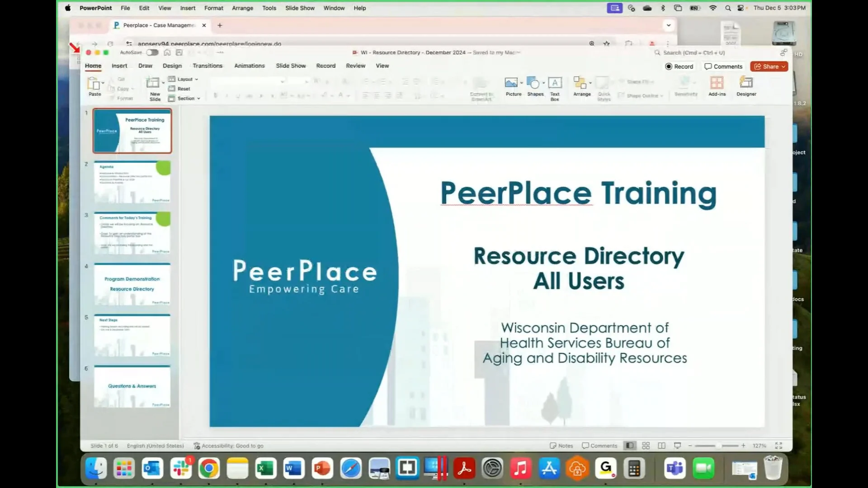Click the Comments button near Share
The width and height of the screenshot is (868, 488).
click(723, 66)
